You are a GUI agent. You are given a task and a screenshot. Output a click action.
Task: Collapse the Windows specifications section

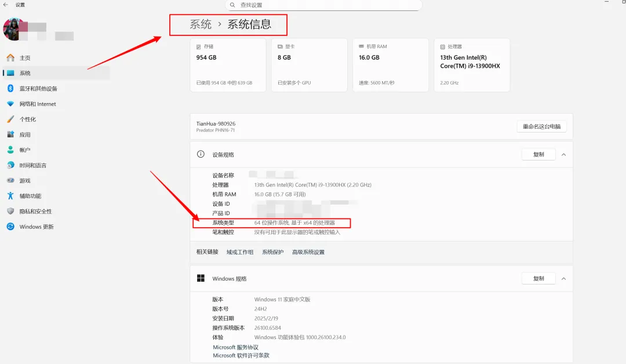point(564,279)
